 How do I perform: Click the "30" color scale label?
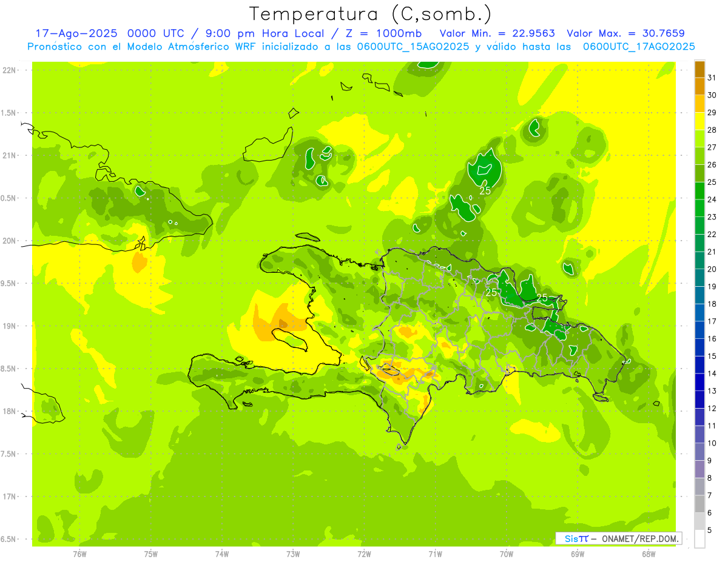pyautogui.click(x=712, y=95)
